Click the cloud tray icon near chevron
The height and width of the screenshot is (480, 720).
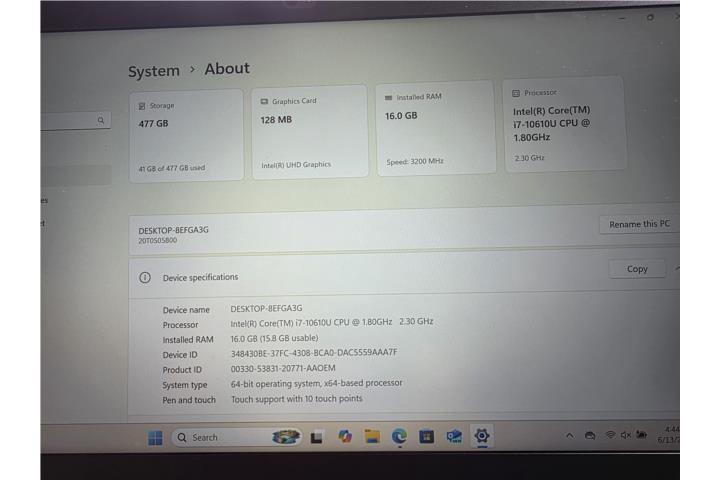(590, 435)
